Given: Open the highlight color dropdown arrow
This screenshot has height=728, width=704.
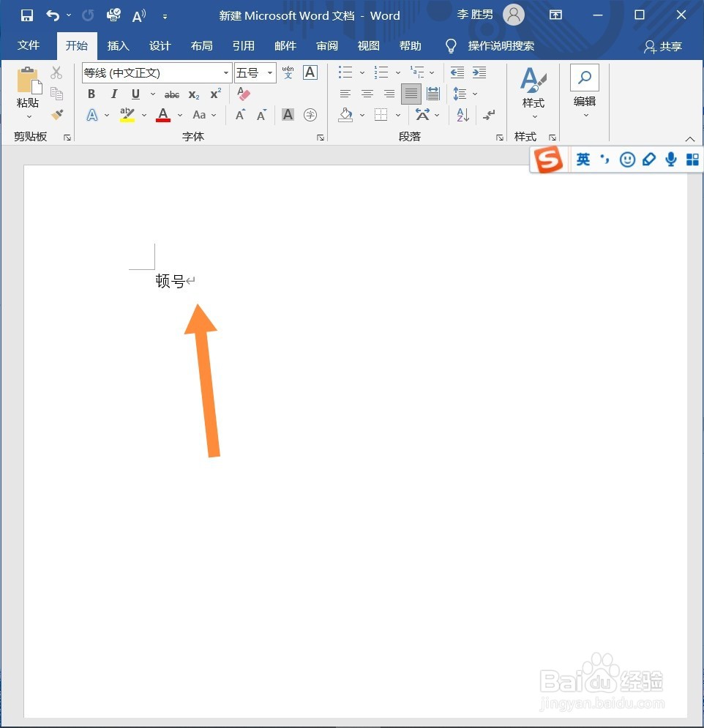Looking at the screenshot, I should point(144,115).
